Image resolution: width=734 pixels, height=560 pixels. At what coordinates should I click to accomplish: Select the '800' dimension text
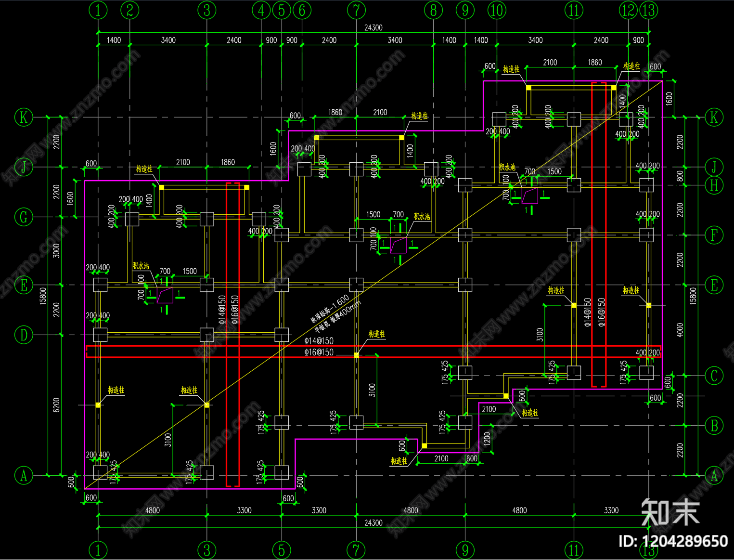coord(680,176)
